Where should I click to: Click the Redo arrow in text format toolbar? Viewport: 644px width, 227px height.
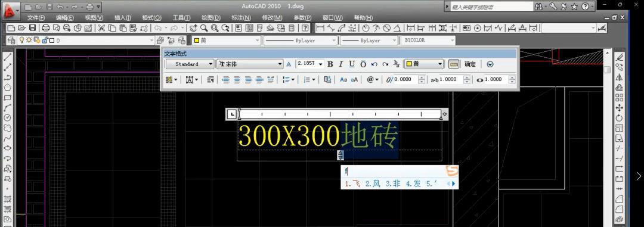click(x=385, y=64)
